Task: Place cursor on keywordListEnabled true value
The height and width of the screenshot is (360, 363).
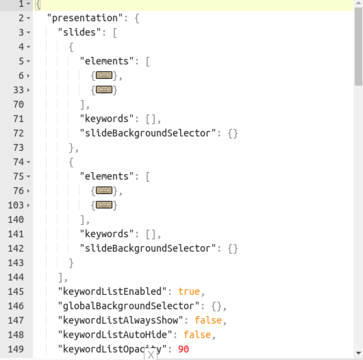Action: tap(189, 292)
